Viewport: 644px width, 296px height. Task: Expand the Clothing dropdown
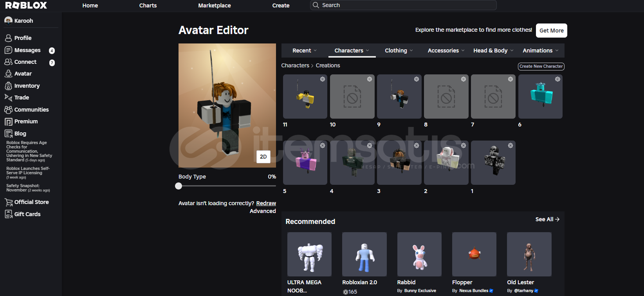click(399, 51)
